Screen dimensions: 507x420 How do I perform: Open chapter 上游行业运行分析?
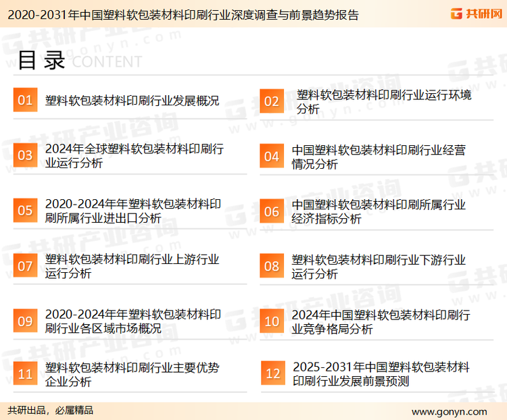pos(132,266)
